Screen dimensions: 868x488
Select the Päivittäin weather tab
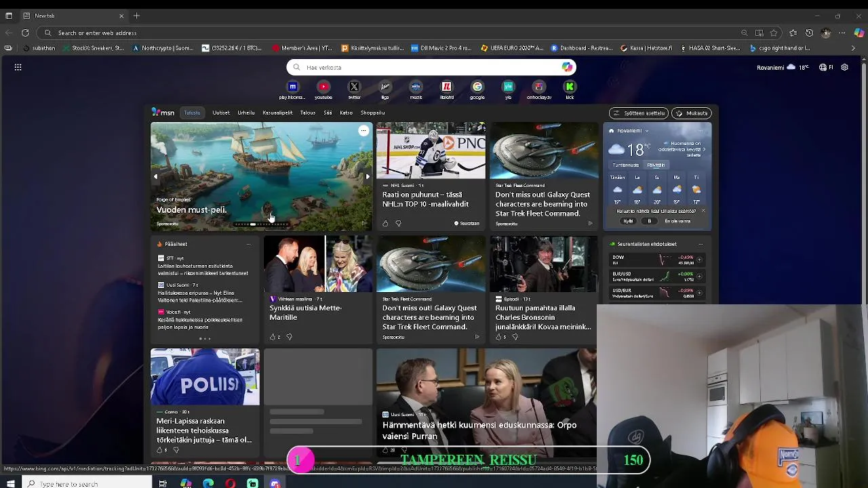tap(656, 165)
